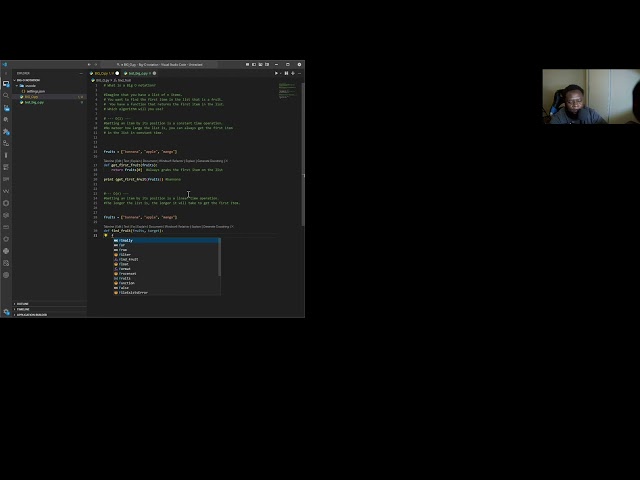Open settings.json in the Explorer tree

36,91
